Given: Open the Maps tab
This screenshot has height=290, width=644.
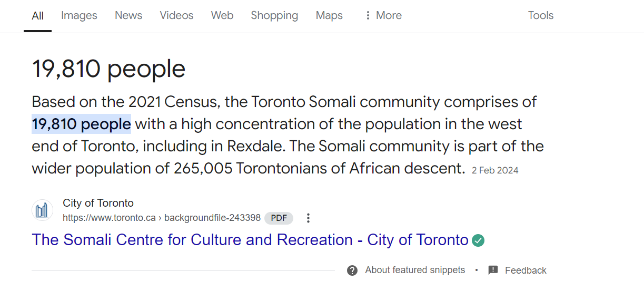Looking at the screenshot, I should pyautogui.click(x=329, y=15).
